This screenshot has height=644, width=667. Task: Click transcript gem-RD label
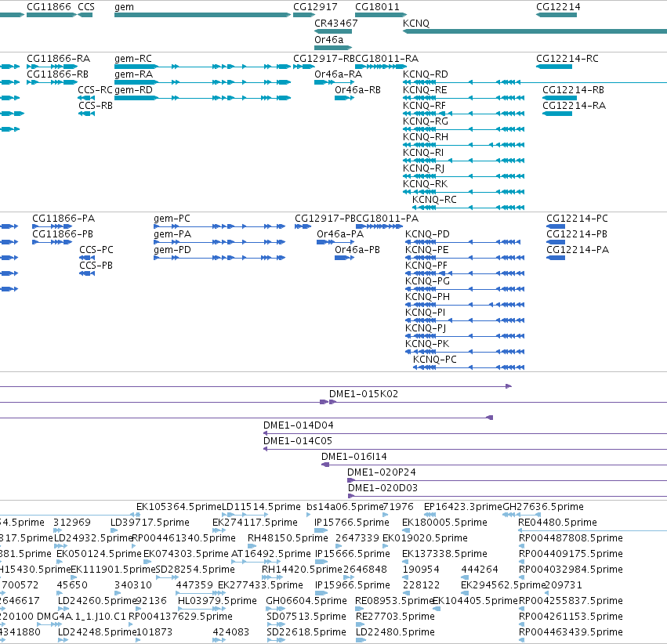point(133,90)
